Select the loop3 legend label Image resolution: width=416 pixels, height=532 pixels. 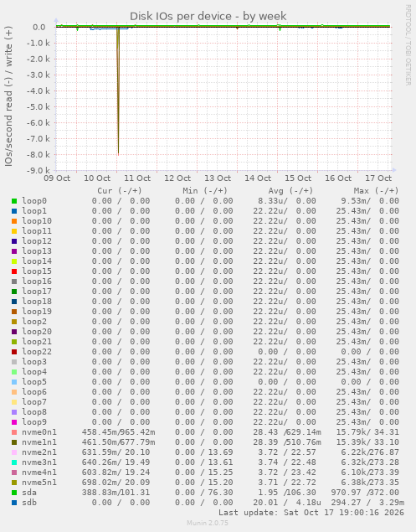pyautogui.click(x=34, y=362)
